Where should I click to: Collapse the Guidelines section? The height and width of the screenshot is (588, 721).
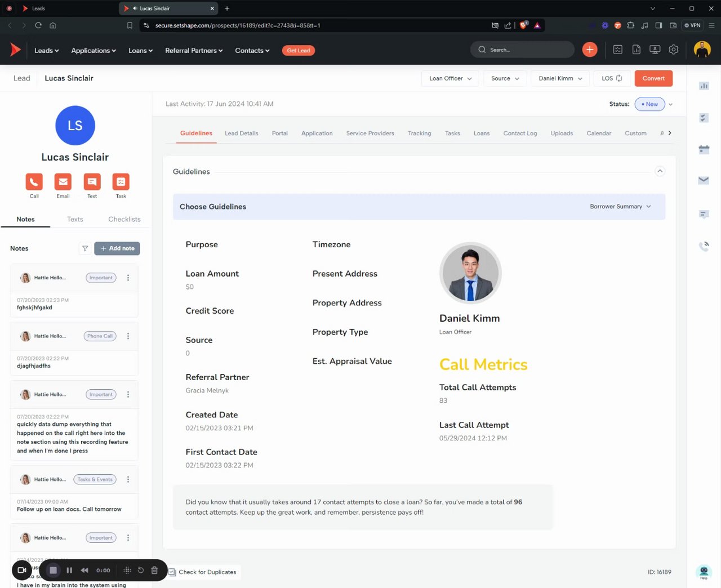660,171
